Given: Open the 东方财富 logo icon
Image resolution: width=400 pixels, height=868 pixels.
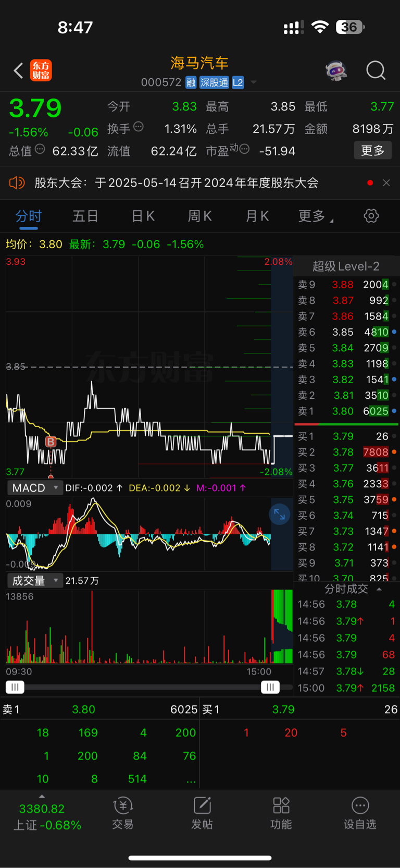Looking at the screenshot, I should click(41, 70).
